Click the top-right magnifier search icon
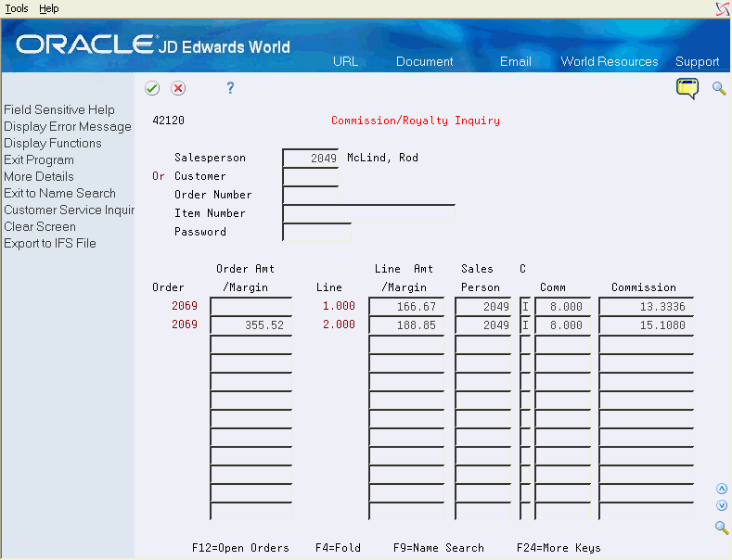 pyautogui.click(x=719, y=88)
